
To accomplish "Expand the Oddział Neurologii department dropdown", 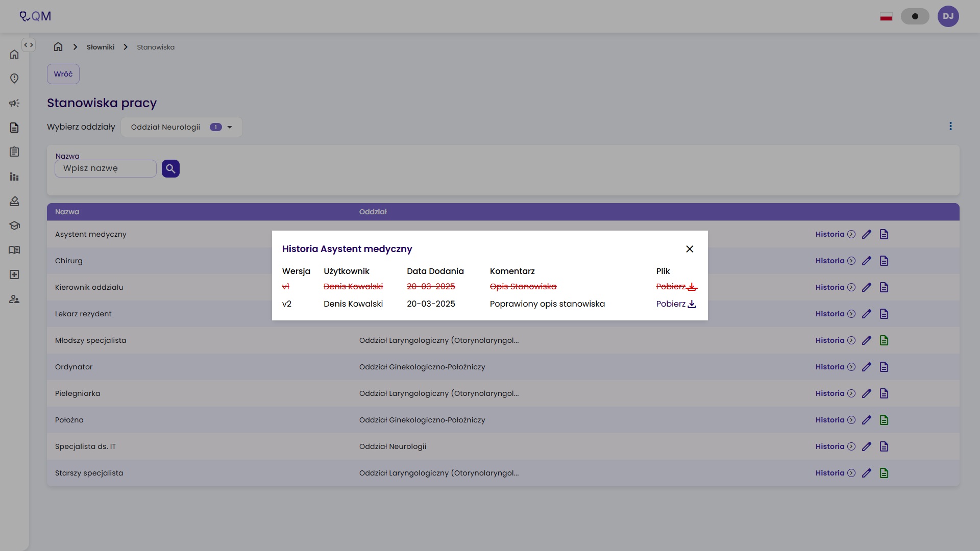I will [x=181, y=127].
